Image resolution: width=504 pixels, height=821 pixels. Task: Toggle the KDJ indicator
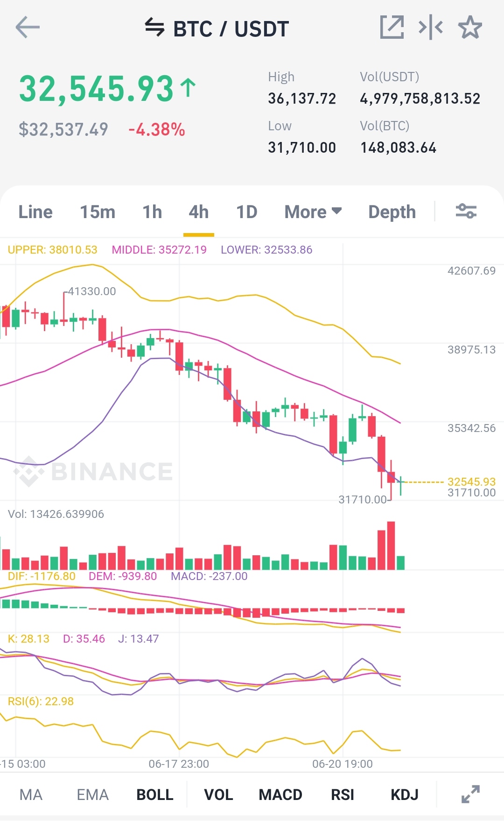[x=405, y=794]
